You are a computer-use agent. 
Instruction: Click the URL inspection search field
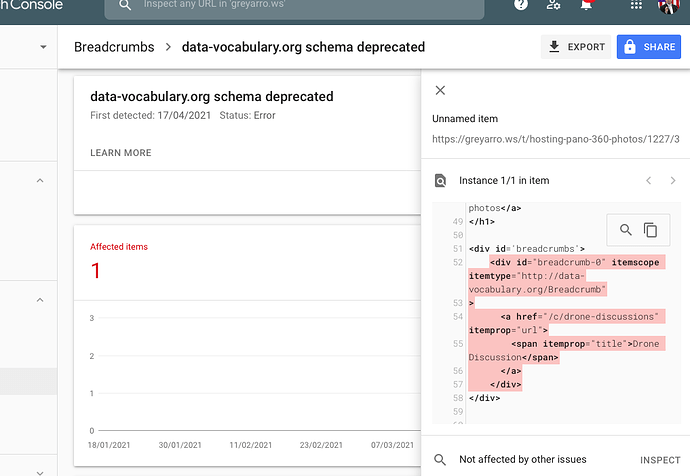coord(294,8)
